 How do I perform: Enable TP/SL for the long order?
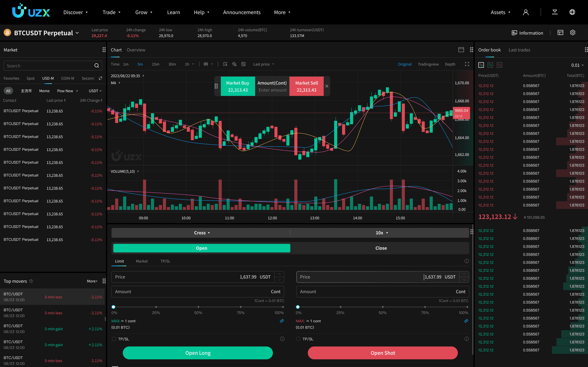click(114, 339)
